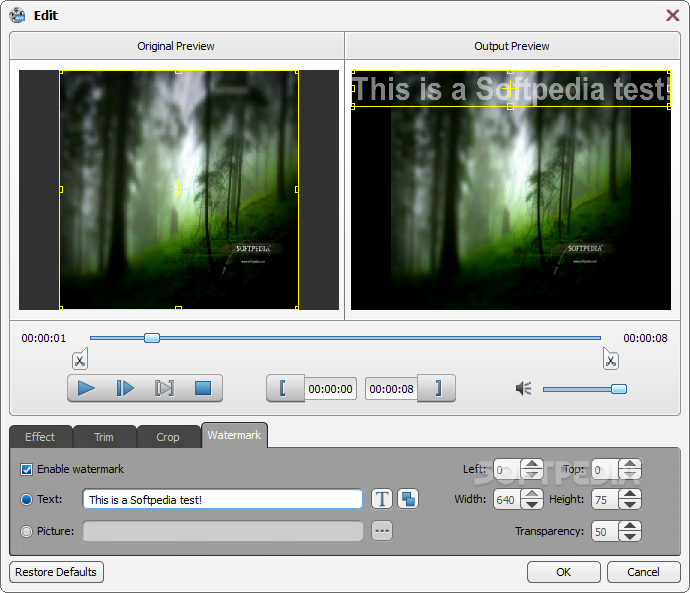Confirm changes with OK button
This screenshot has height=593, width=690.
point(564,572)
